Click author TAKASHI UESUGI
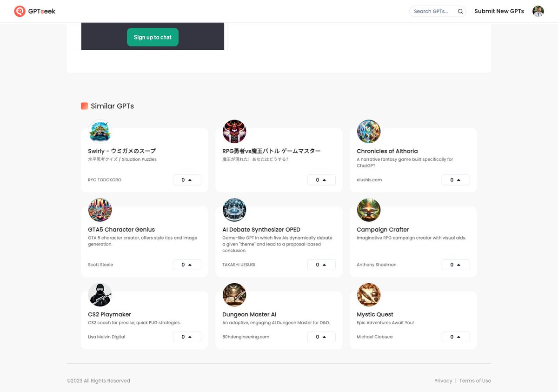This screenshot has height=392, width=558. click(239, 265)
